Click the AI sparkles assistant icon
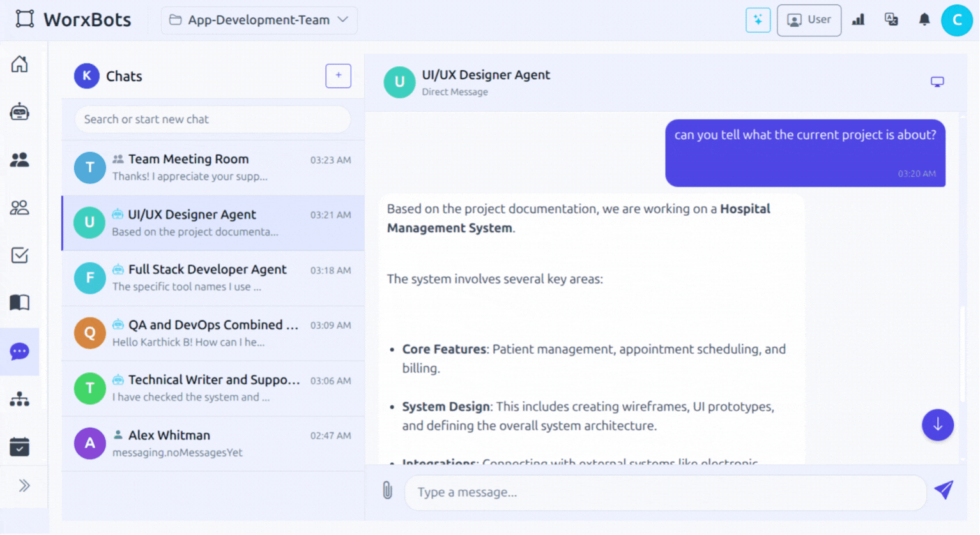 point(758,20)
